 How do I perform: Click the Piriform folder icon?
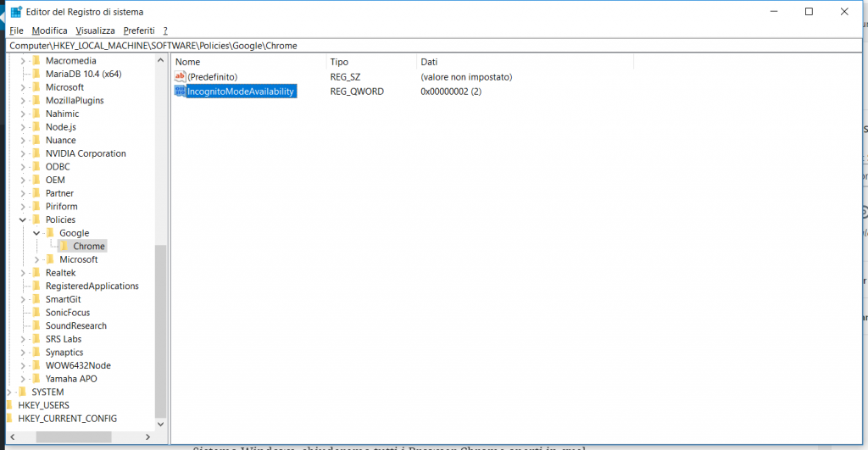click(x=36, y=207)
